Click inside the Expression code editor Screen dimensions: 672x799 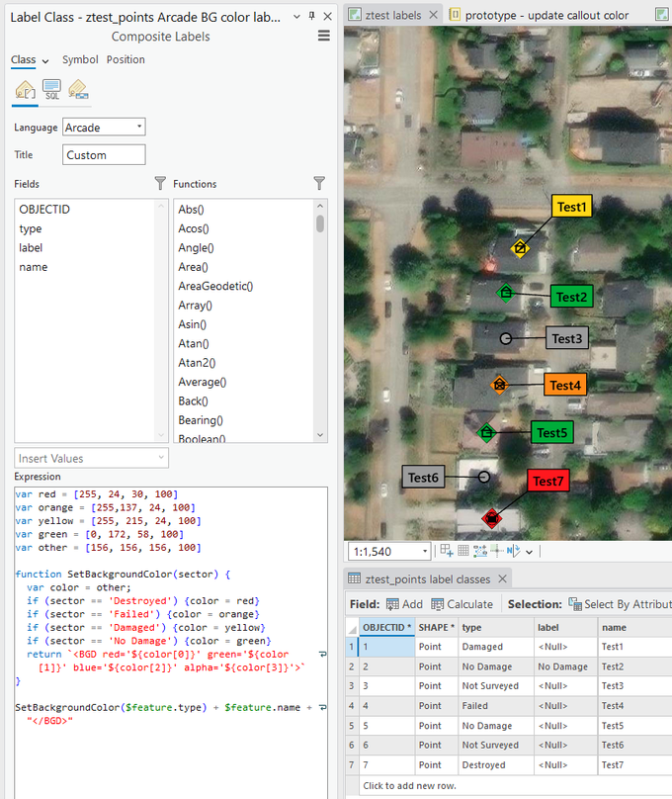(171, 642)
